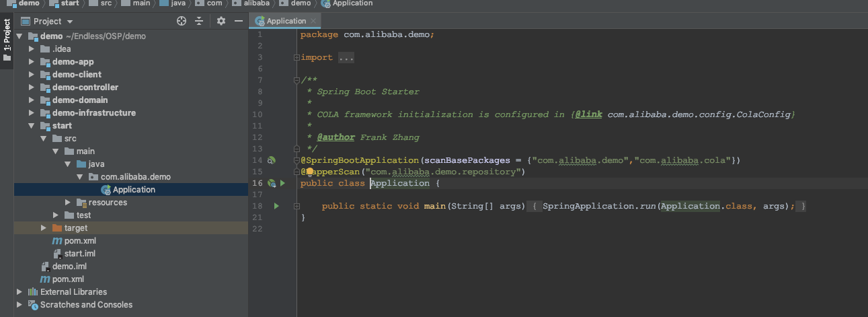Select the Application editor tab

(282, 21)
